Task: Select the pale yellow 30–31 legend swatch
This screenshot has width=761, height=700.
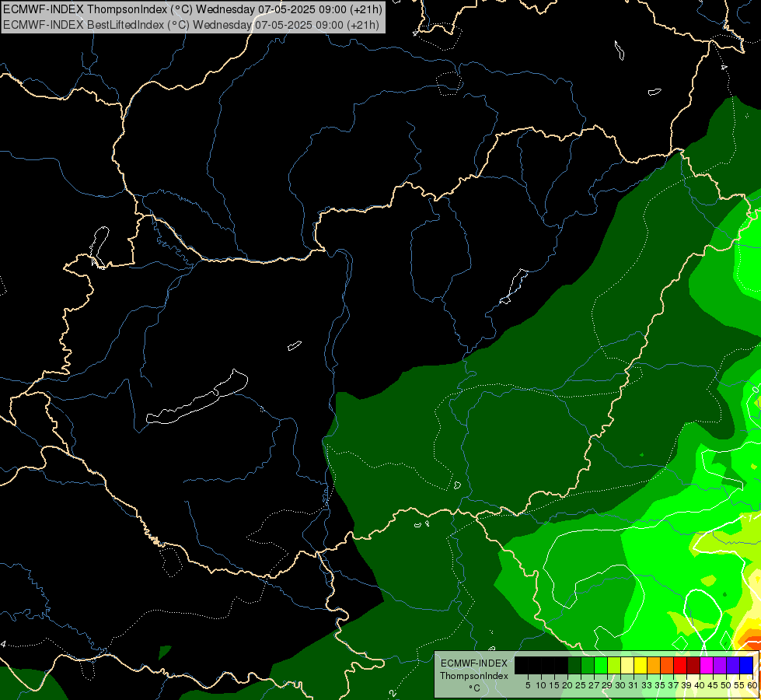Action: click(627, 665)
